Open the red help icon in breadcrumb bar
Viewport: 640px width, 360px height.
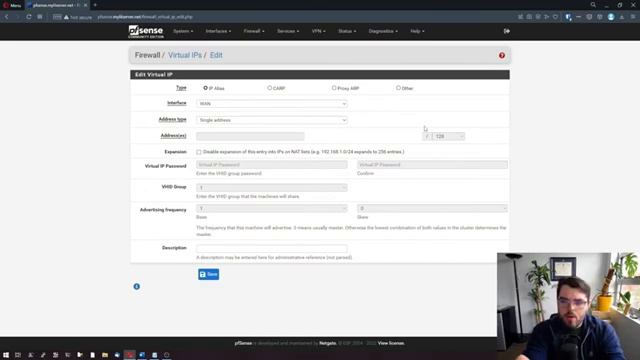502,56
